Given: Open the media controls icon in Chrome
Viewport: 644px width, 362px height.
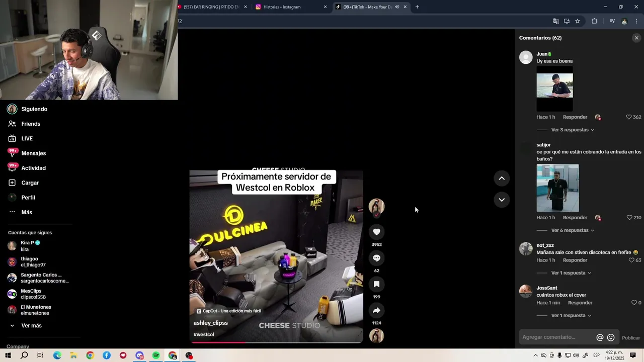Looking at the screenshot, I should coord(612,21).
